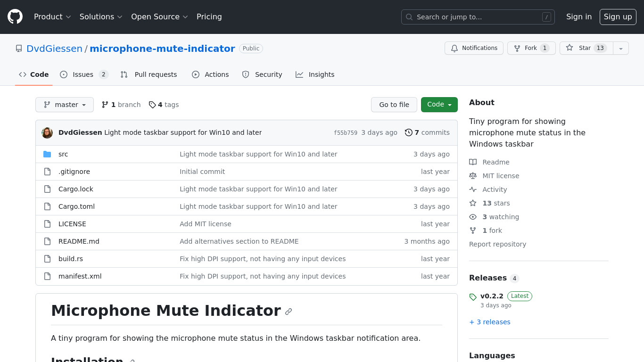Click the file icon beside README.md
Viewport: 644px width, 362px height.
point(47,241)
